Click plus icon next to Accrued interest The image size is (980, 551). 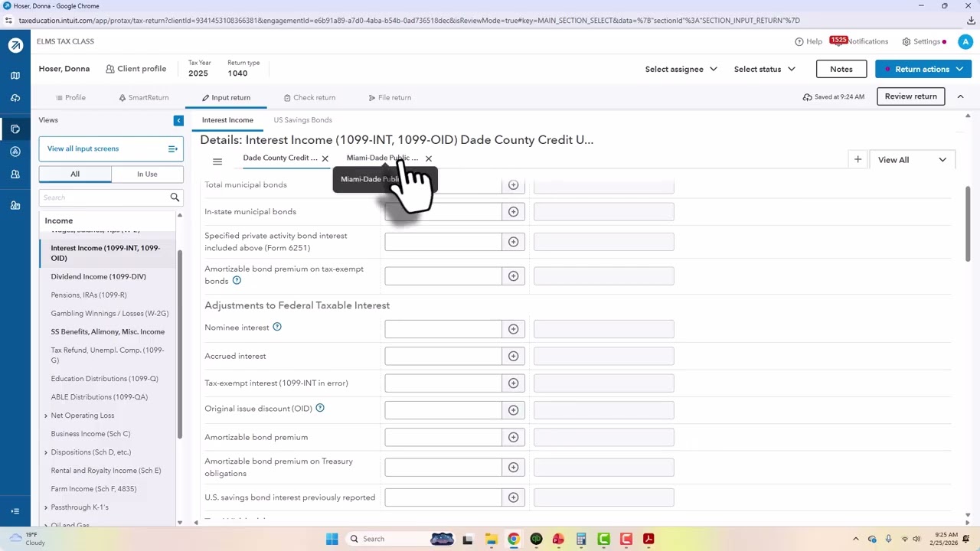pos(514,357)
